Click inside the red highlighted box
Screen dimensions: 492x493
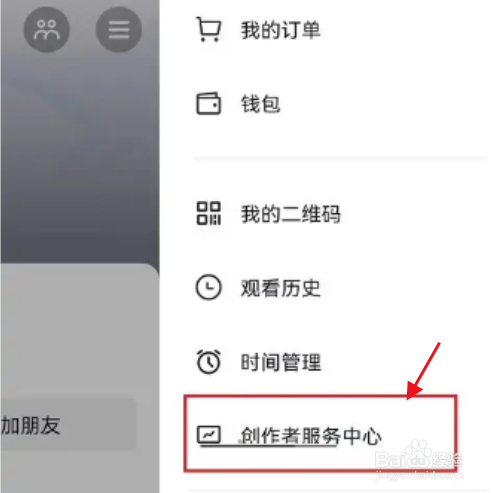[320, 433]
